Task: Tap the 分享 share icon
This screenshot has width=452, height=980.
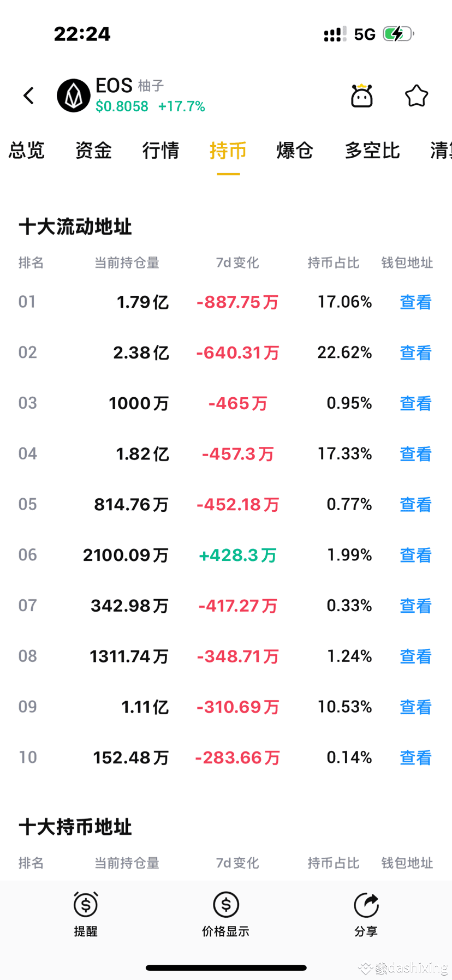Action: (x=366, y=904)
